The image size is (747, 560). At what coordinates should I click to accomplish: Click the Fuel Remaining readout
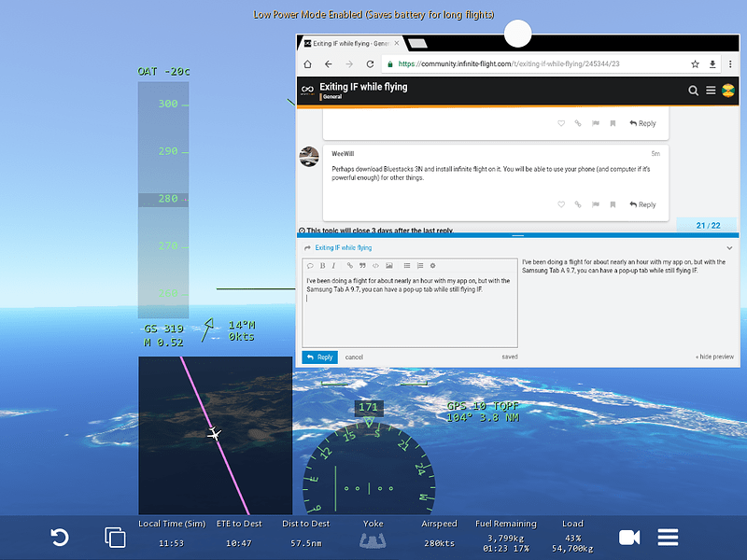(x=506, y=536)
